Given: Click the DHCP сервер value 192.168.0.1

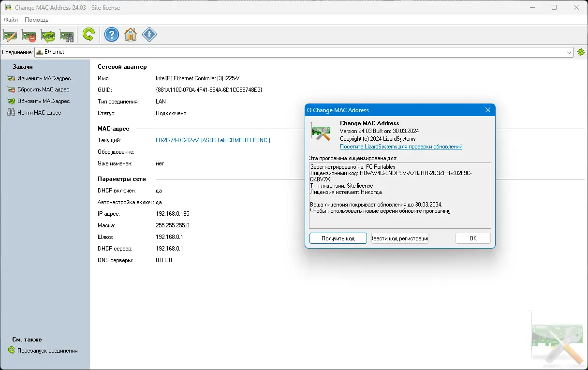Looking at the screenshot, I should tap(169, 249).
